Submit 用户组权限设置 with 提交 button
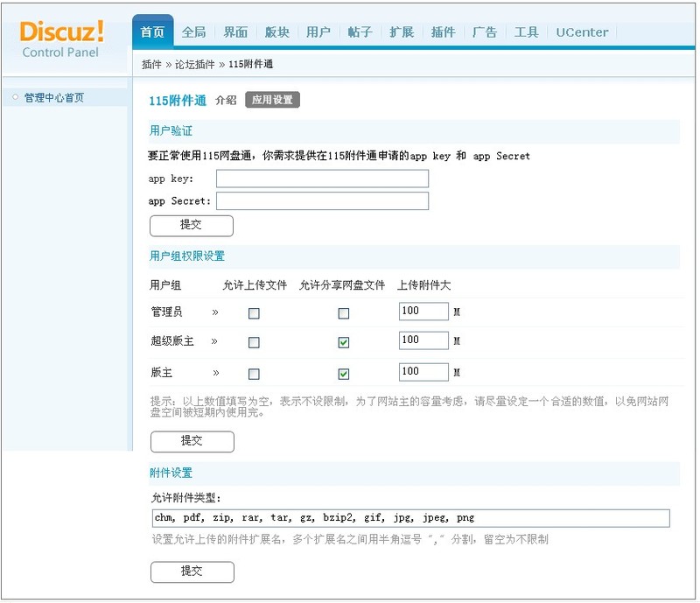The width and height of the screenshot is (700, 603). (x=192, y=442)
